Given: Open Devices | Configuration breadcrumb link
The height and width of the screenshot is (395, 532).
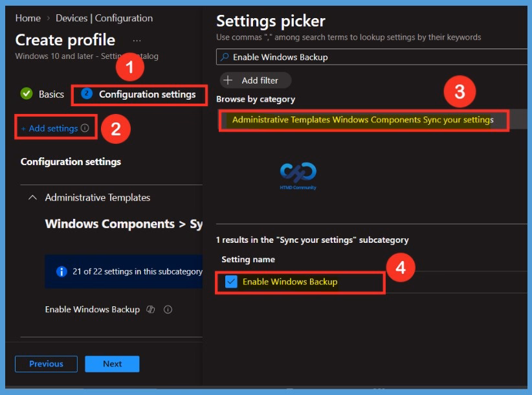Looking at the screenshot, I should (x=104, y=18).
